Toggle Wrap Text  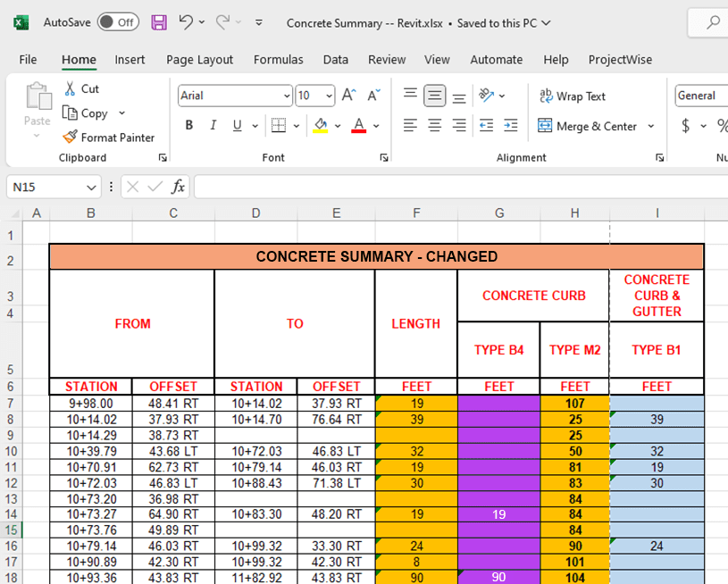tap(573, 96)
